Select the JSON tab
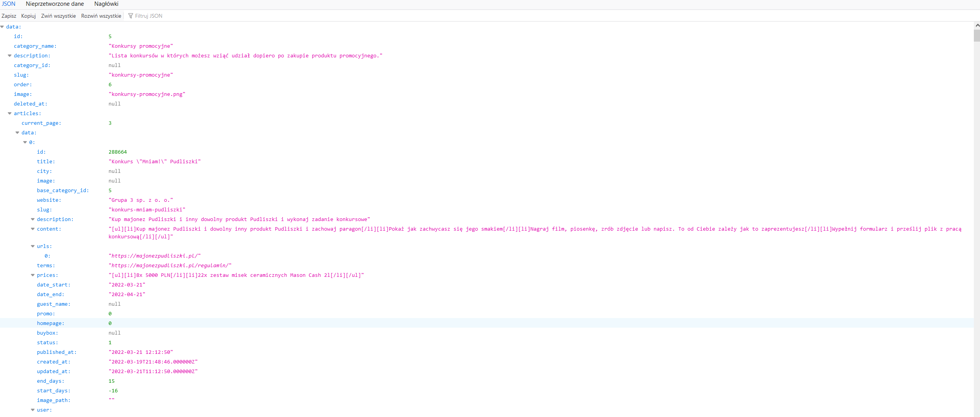 click(8, 4)
